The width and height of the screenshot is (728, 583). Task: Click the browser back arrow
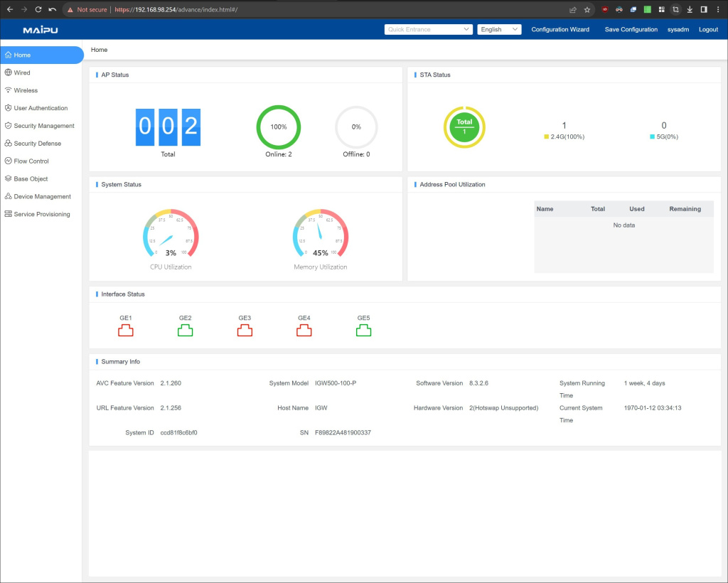tap(10, 9)
